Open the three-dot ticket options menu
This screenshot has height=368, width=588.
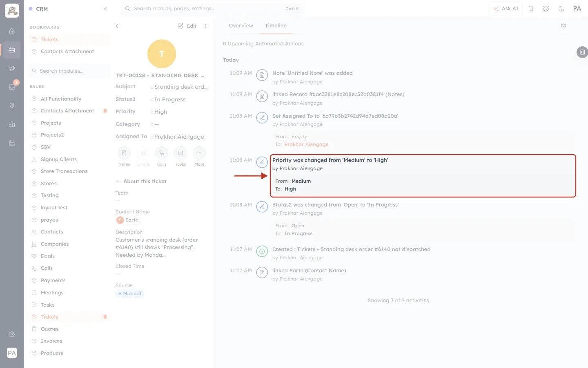(x=206, y=26)
